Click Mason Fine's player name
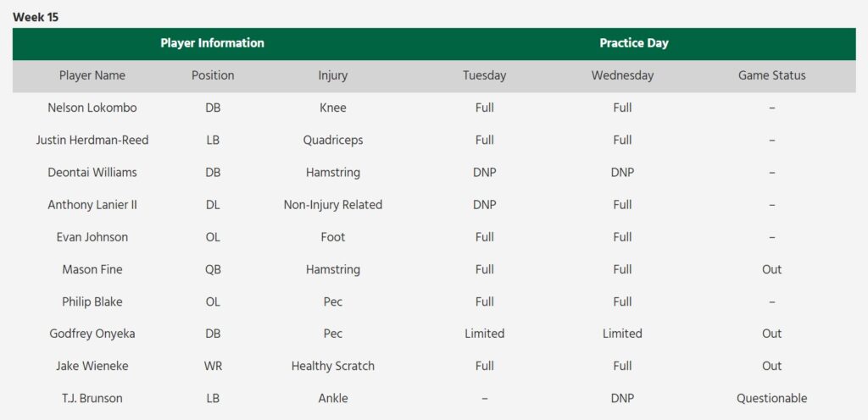Viewport: 868px width, 420px height. 92,269
